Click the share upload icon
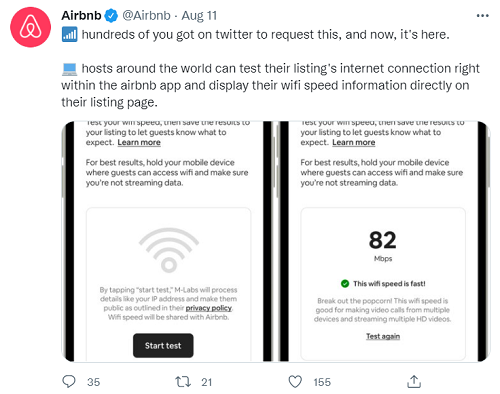500x394 pixels. click(x=414, y=382)
